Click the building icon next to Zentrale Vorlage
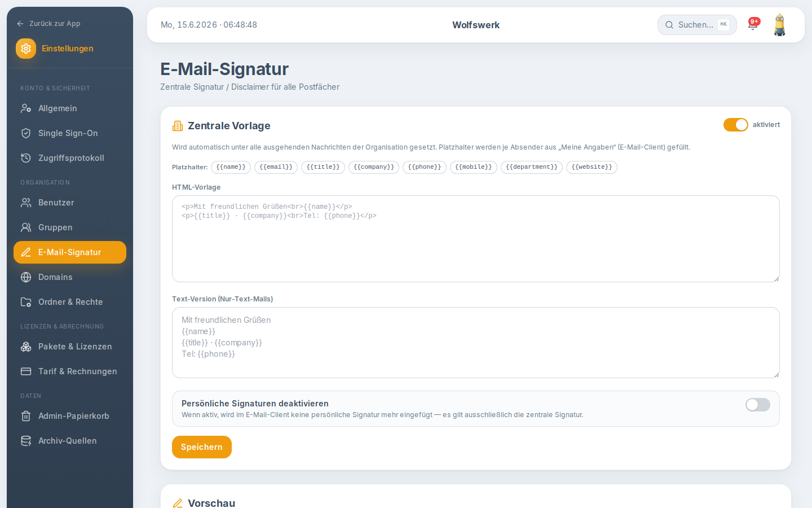 [x=178, y=126]
